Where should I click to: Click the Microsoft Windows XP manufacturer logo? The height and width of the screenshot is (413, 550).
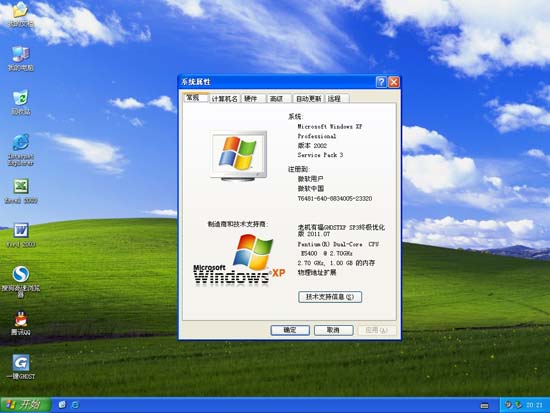click(239, 260)
